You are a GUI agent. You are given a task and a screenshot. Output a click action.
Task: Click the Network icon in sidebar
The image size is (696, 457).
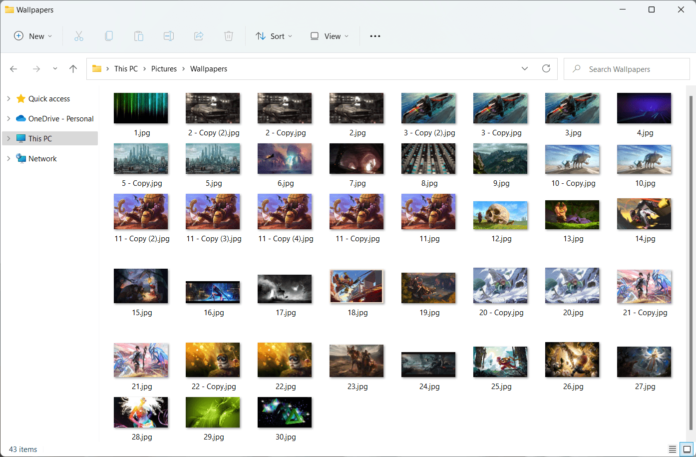(21, 158)
